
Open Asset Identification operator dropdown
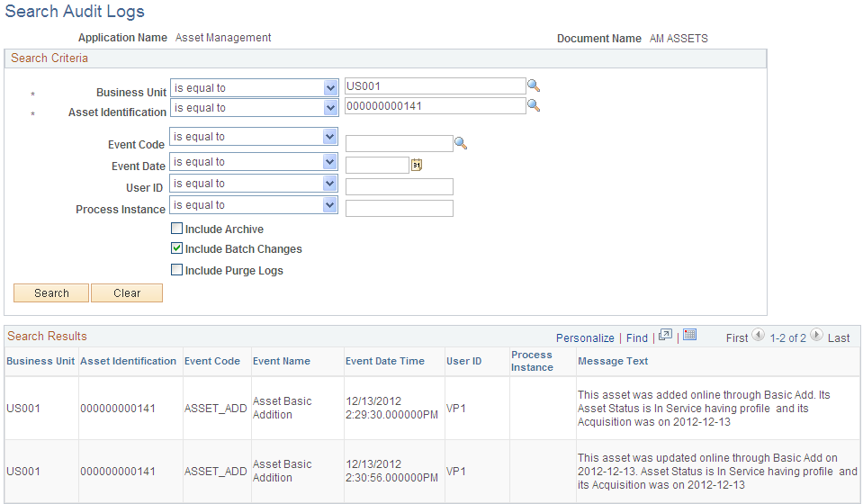pyautogui.click(x=255, y=108)
